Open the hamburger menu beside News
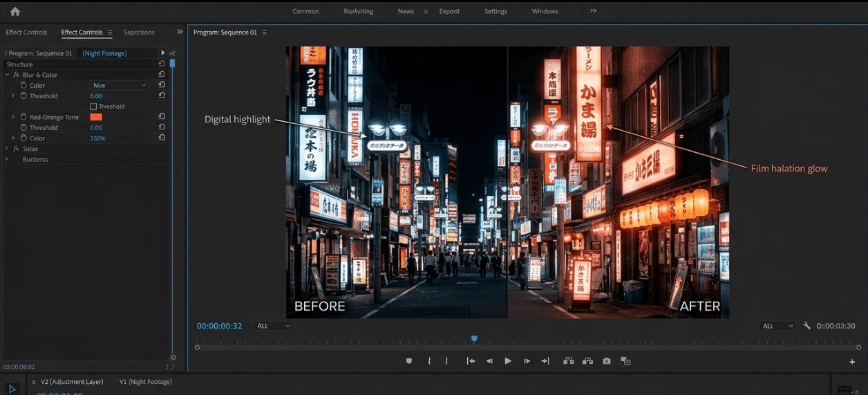 click(426, 12)
